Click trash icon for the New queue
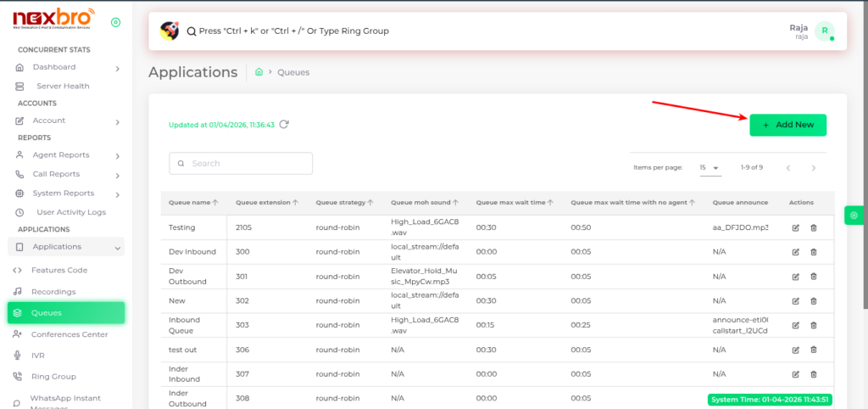The height and width of the screenshot is (409, 868). tap(814, 300)
